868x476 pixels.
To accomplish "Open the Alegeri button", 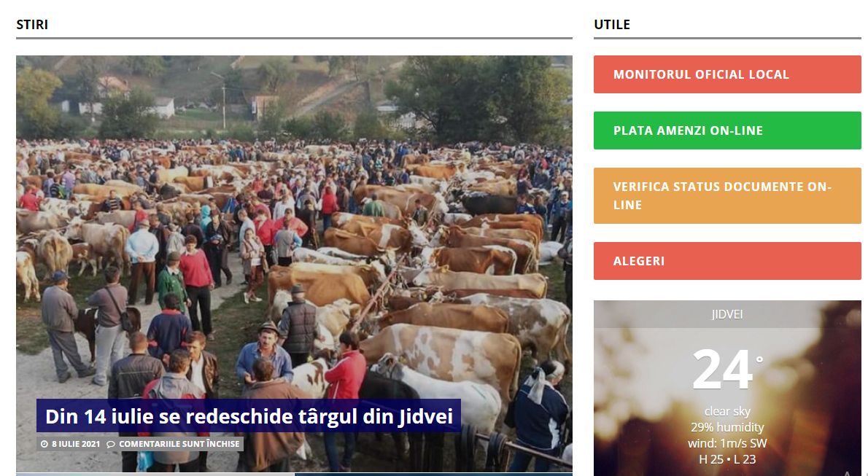I will point(727,261).
